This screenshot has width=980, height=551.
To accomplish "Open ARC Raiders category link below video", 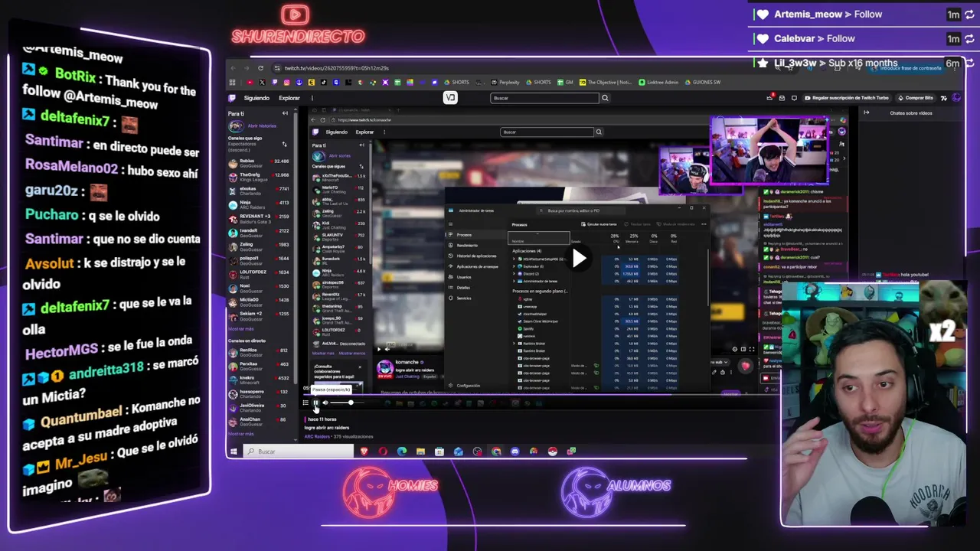I will (318, 436).
